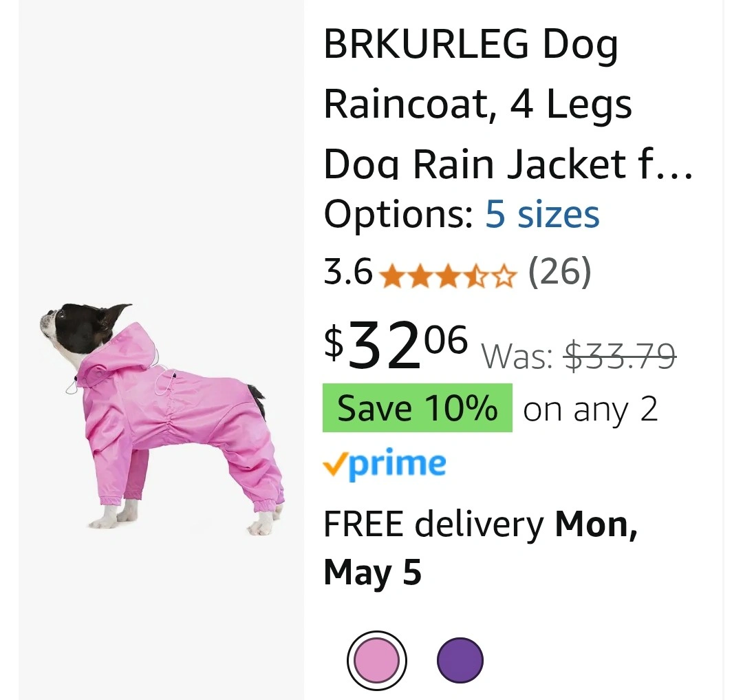Screen dimensions: 743x700
Task: Select the pink color swatch
Action: click(377, 660)
